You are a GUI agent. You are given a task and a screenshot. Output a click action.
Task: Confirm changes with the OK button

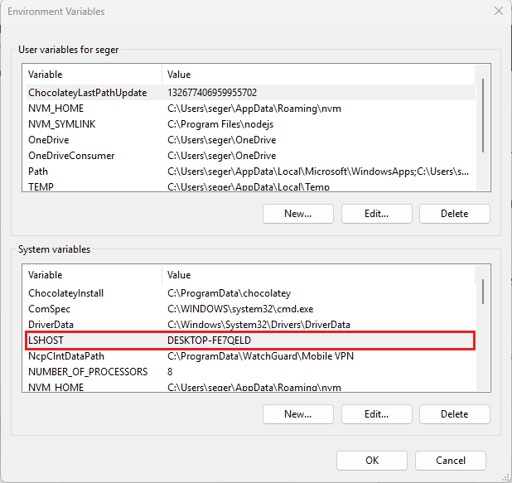(372, 460)
